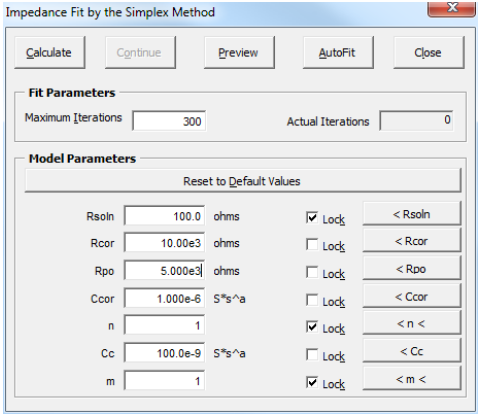This screenshot has width=480, height=417.
Task: Unlock the n parameter
Action: coord(312,327)
